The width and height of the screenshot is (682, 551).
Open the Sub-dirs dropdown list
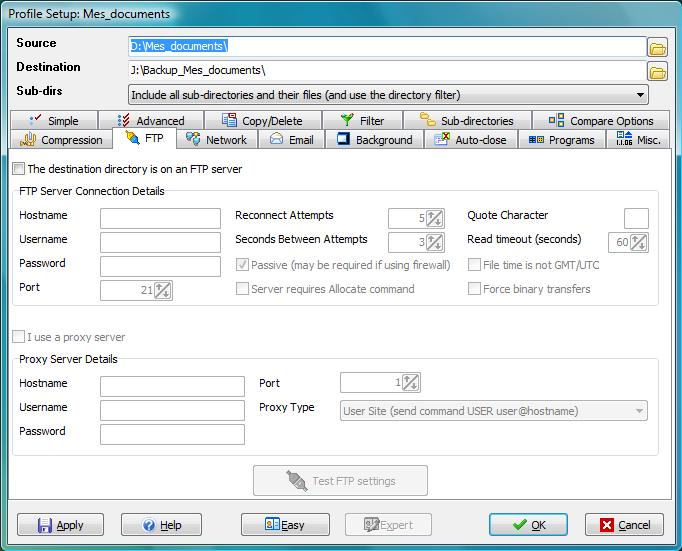[x=640, y=95]
